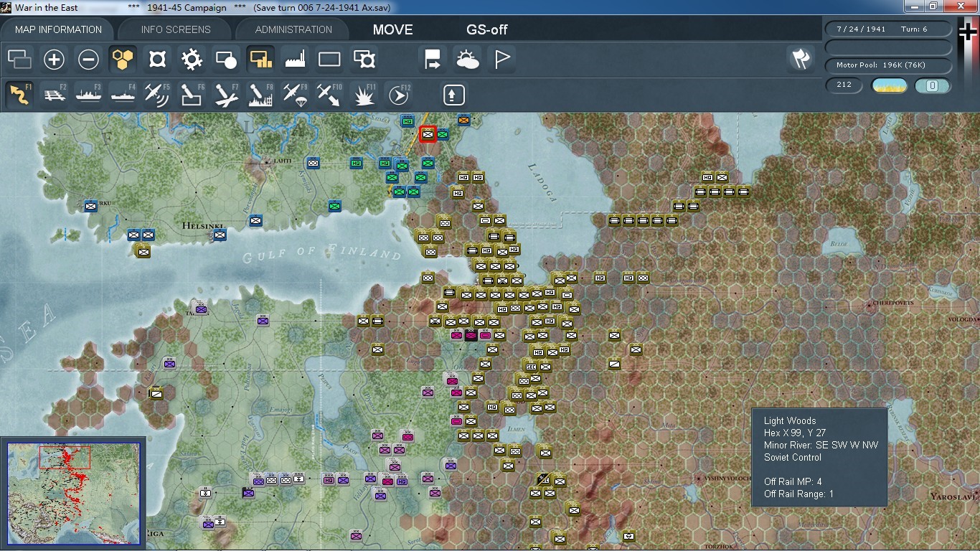Image resolution: width=980 pixels, height=551 pixels.
Task: Select the F12 circled arrow icon
Action: 398,95
